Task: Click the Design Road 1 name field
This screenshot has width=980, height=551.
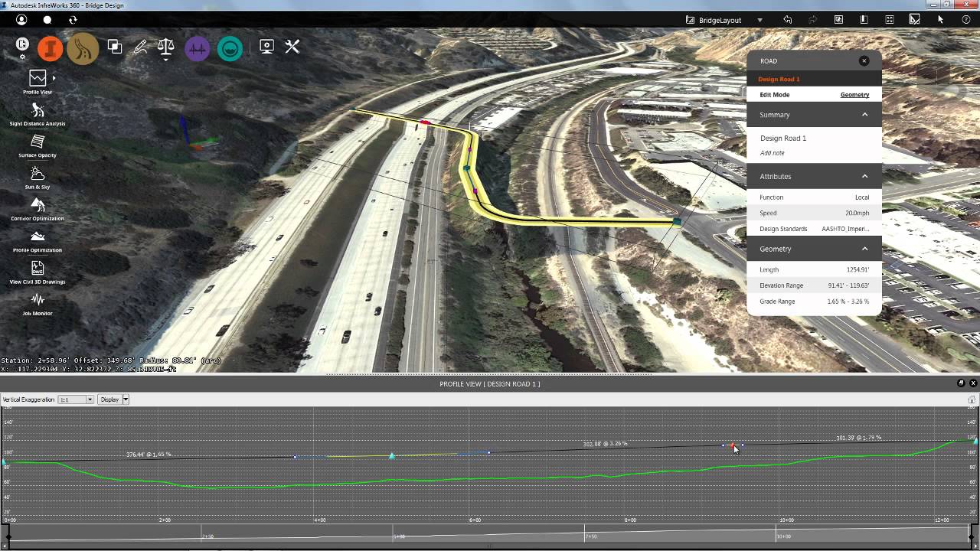Action: 783,139
